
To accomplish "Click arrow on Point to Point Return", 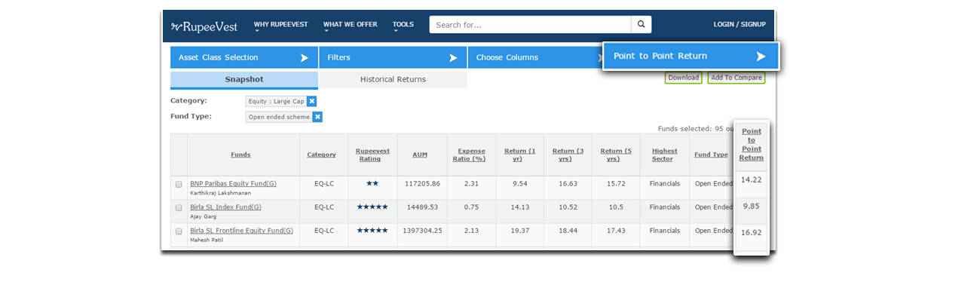I will (761, 56).
